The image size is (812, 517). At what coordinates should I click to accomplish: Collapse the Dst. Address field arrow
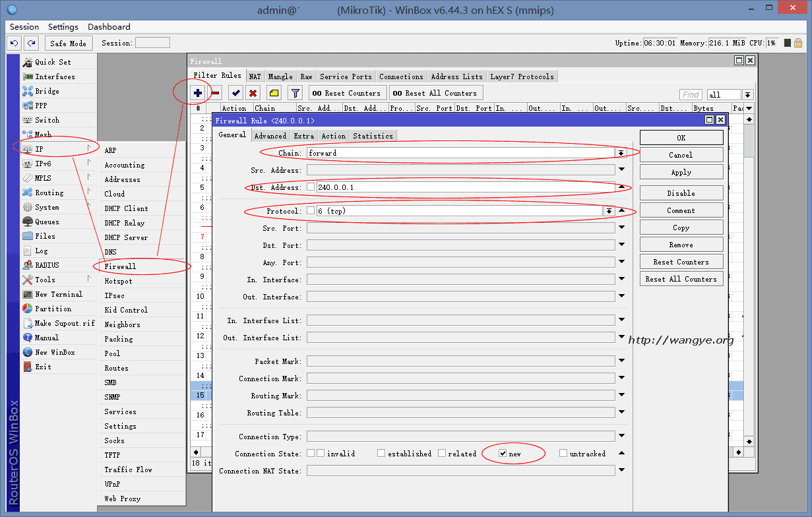[x=621, y=187]
